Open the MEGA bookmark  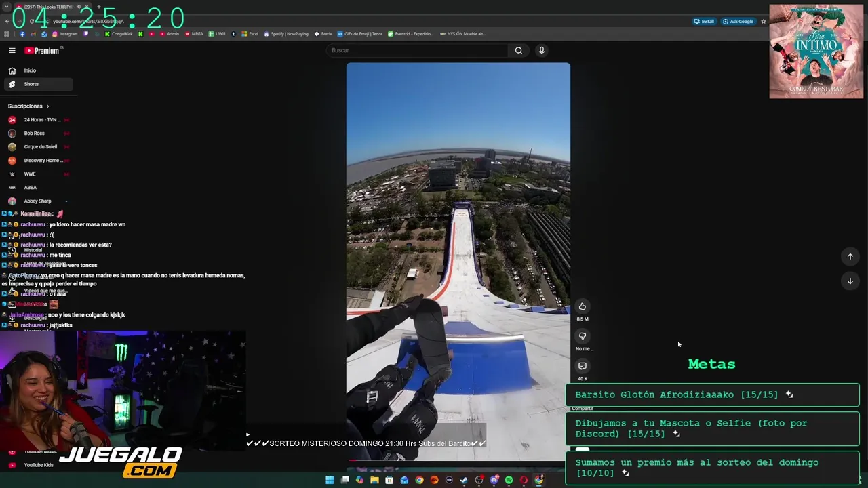(x=194, y=34)
